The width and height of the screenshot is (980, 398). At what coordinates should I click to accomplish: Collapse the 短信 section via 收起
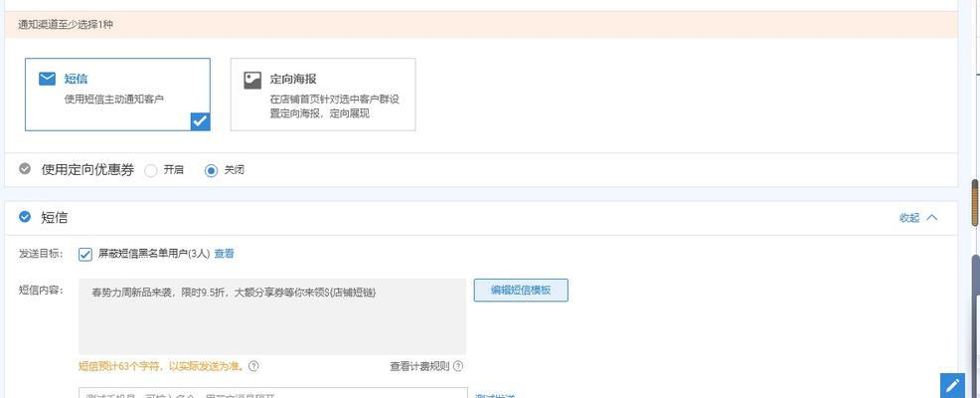click(918, 218)
